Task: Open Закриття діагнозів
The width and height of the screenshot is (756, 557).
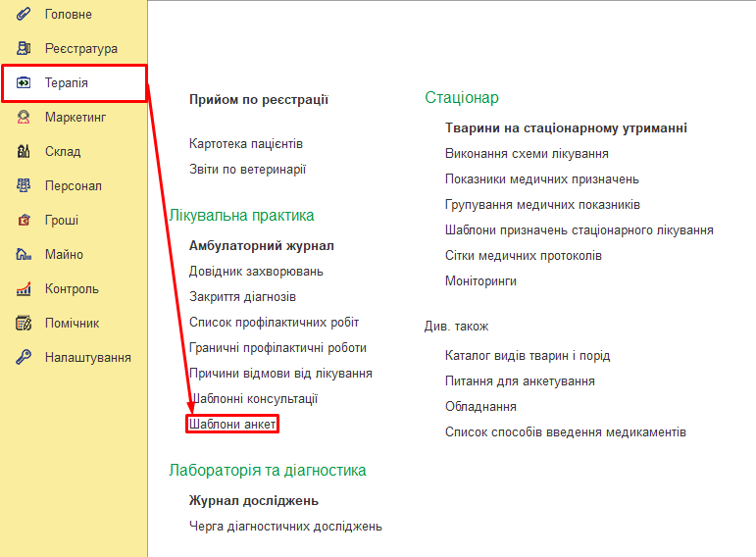Action: click(x=242, y=297)
